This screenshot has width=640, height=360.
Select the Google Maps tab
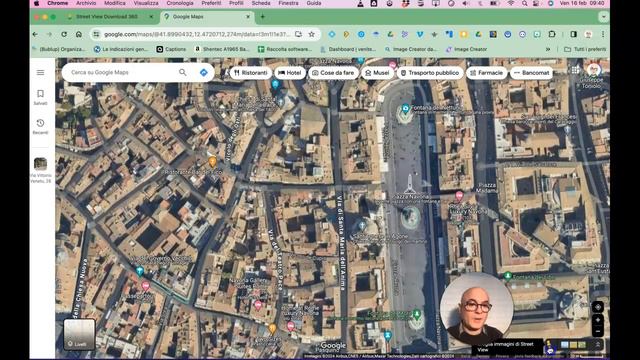click(206, 17)
